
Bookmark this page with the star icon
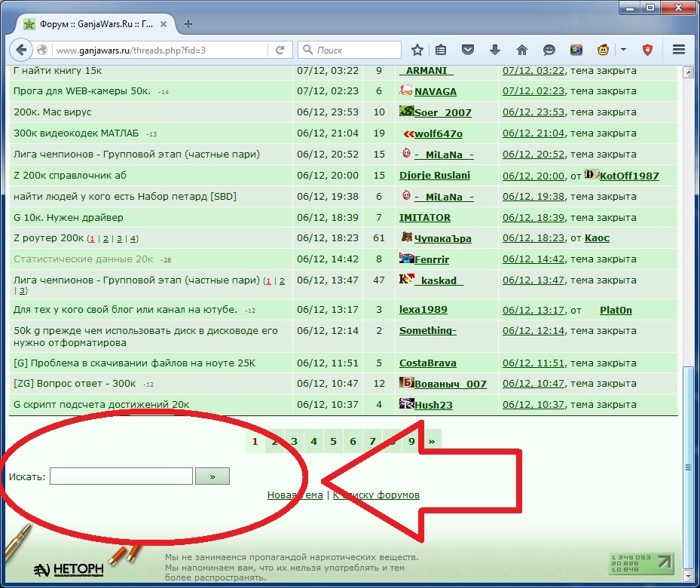pyautogui.click(x=417, y=50)
